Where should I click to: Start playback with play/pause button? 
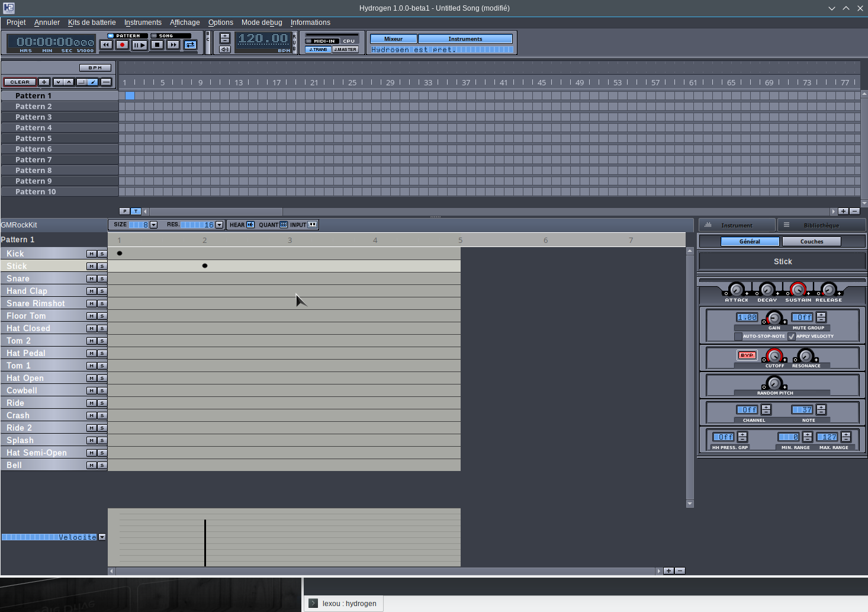(139, 45)
